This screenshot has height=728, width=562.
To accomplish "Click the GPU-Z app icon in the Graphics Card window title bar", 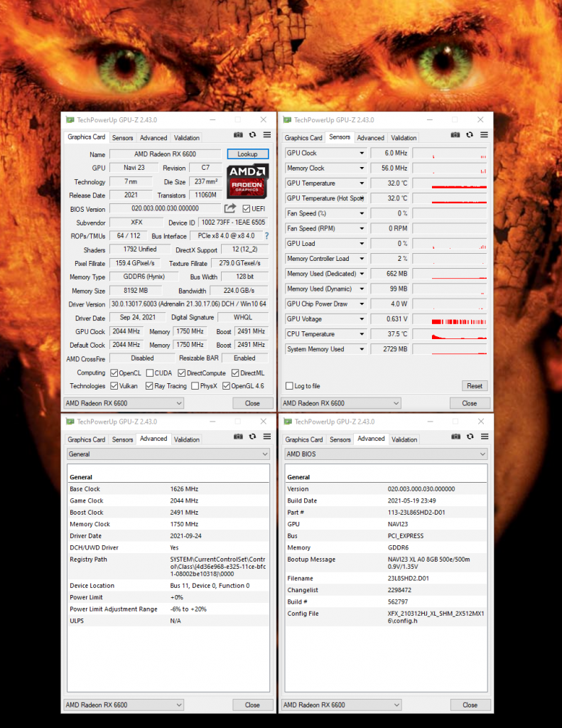I will coord(70,119).
